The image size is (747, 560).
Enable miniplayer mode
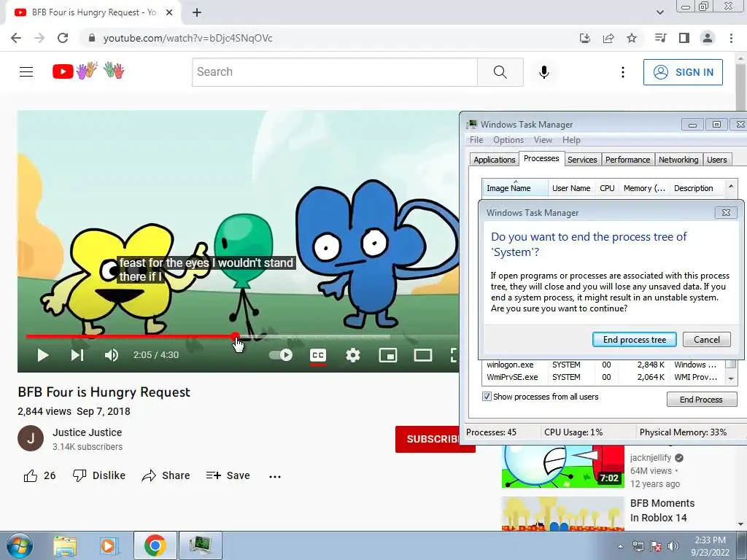click(x=388, y=355)
